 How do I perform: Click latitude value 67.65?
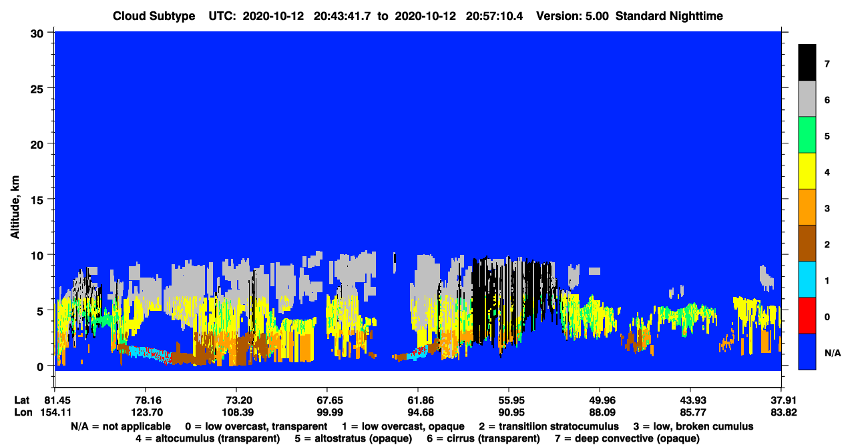tap(327, 400)
